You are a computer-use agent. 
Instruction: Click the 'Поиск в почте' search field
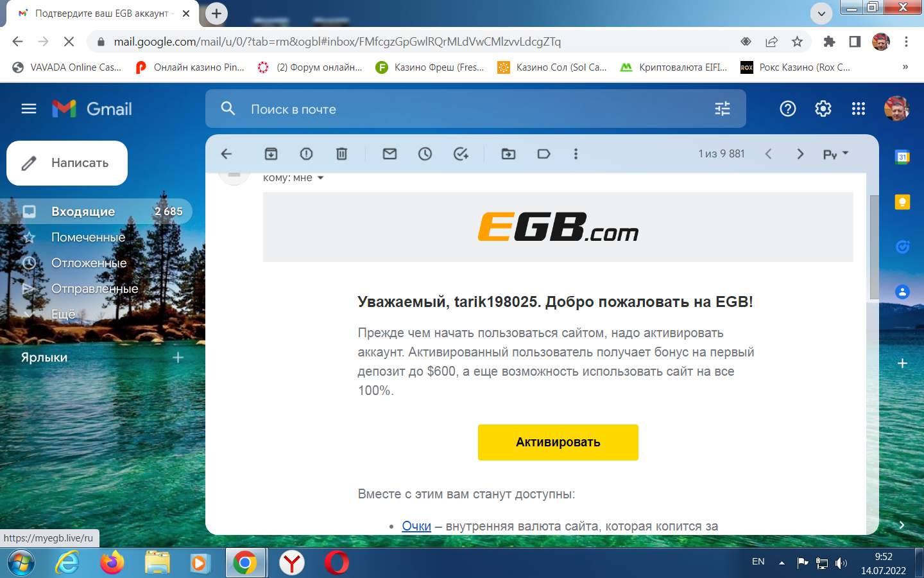(475, 109)
